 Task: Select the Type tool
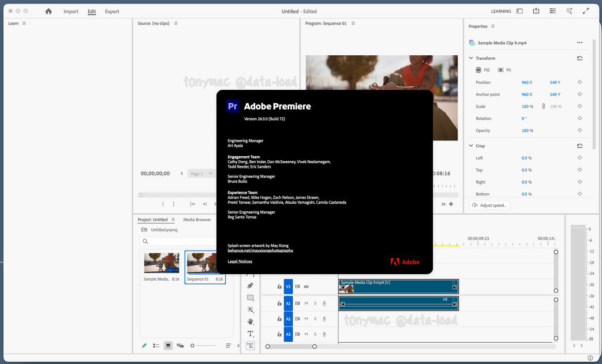[x=250, y=333]
